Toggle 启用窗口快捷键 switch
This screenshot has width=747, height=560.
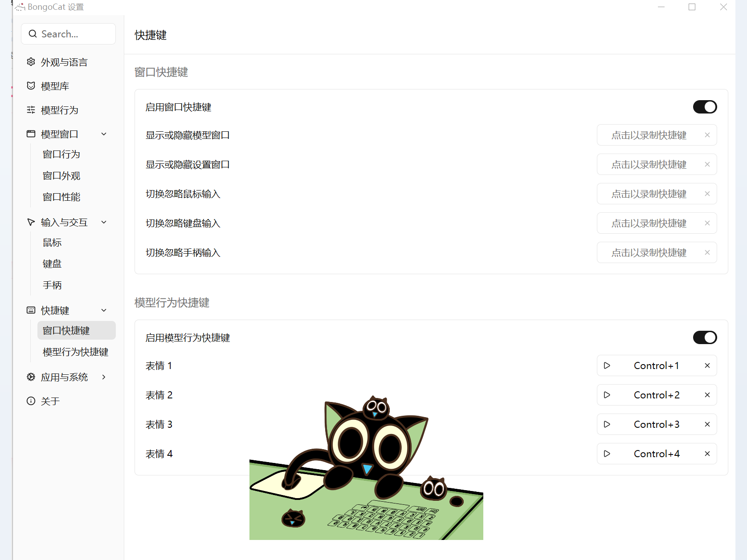705,107
